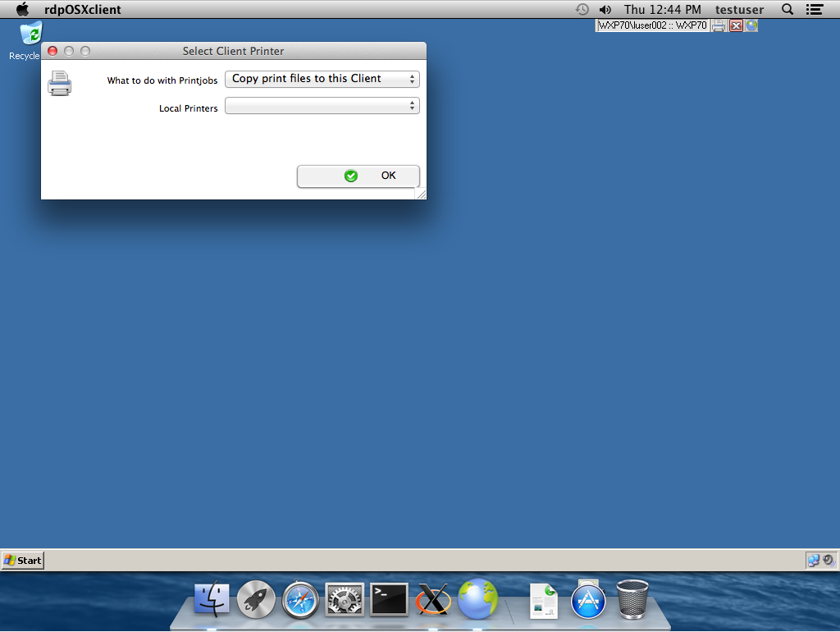Open System Preferences from the Dock
This screenshot has height=632, width=840.
345,600
